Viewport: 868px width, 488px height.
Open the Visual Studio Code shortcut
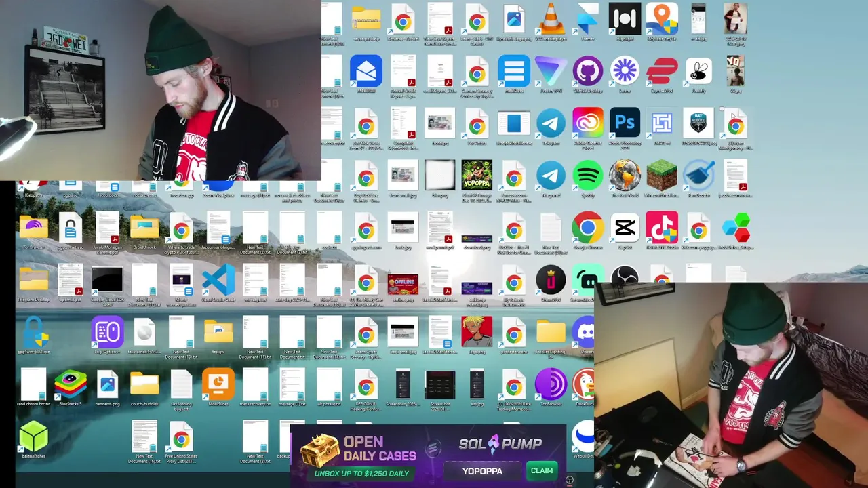pos(218,281)
